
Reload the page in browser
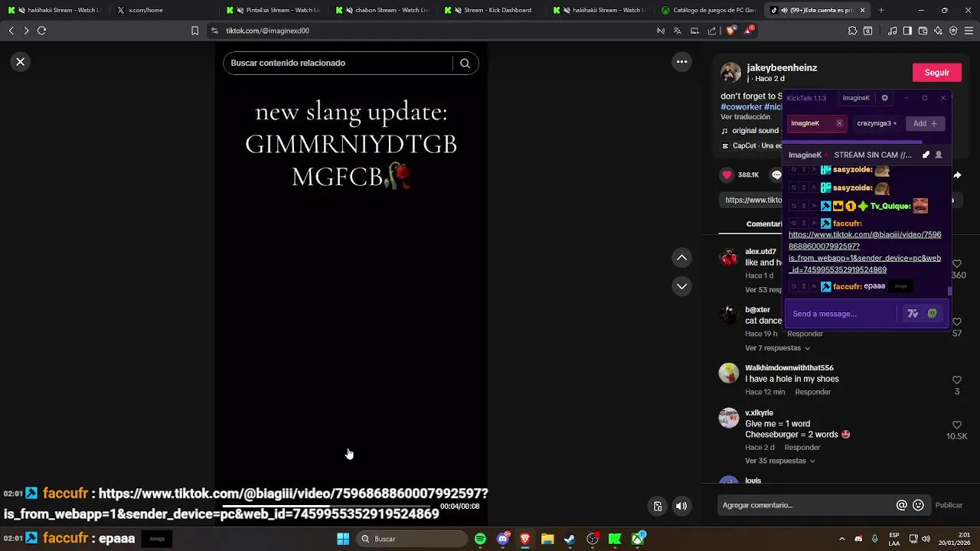click(41, 31)
